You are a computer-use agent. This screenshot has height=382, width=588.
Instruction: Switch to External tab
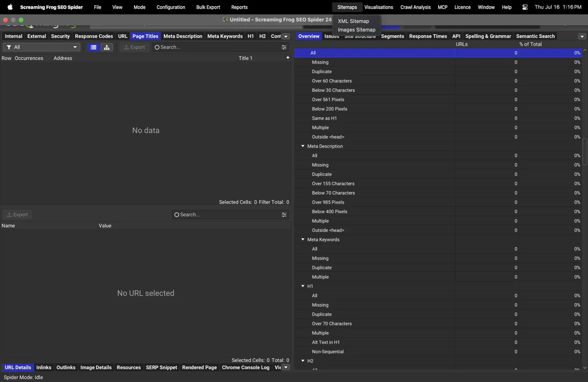point(36,36)
